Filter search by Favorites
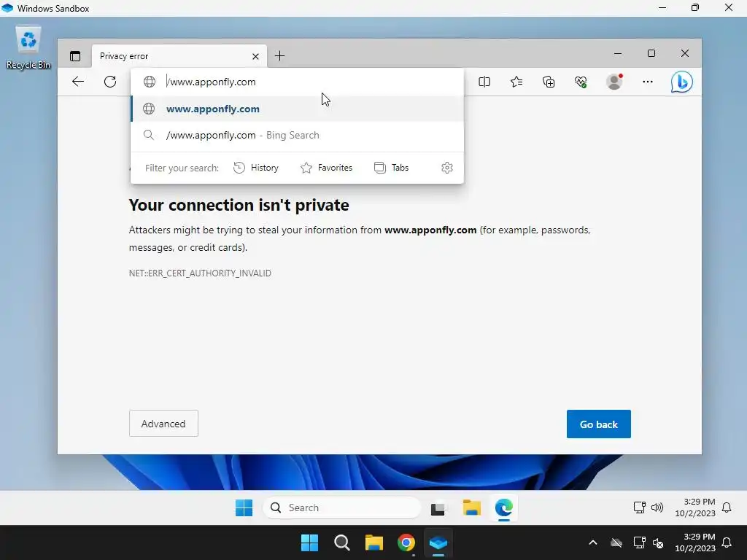Viewport: 747px width, 560px height. pos(326,168)
